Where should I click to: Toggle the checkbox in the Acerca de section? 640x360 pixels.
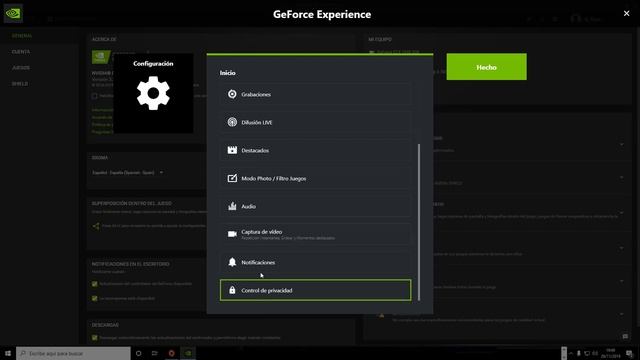[x=95, y=96]
